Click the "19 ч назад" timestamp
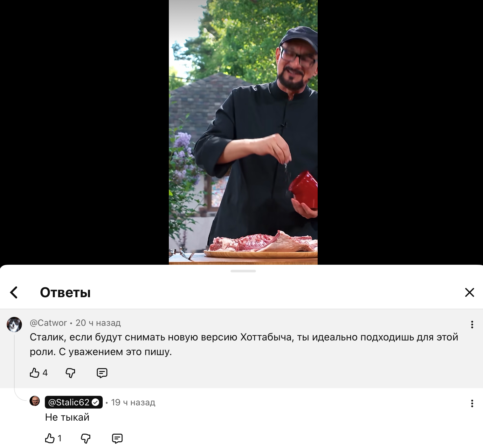 [133, 402]
